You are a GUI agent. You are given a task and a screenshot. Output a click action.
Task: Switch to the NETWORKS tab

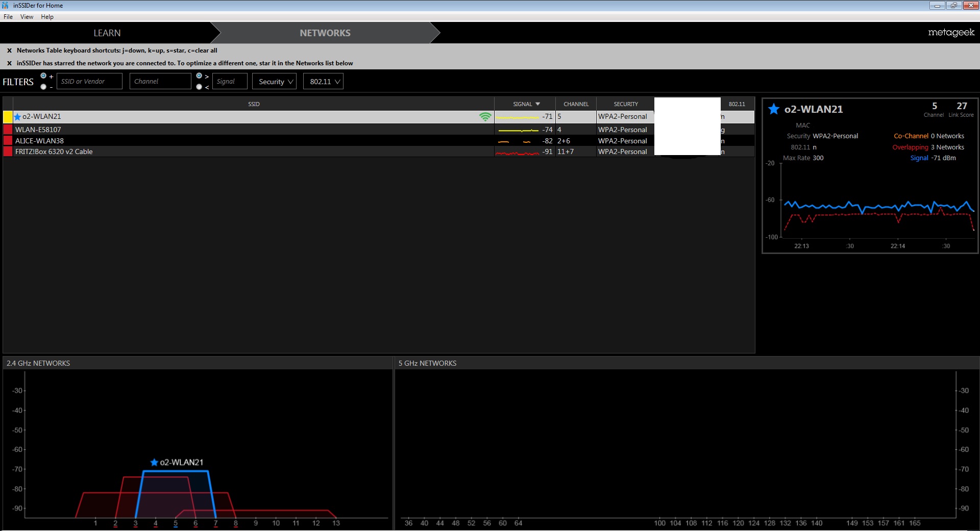pos(325,33)
